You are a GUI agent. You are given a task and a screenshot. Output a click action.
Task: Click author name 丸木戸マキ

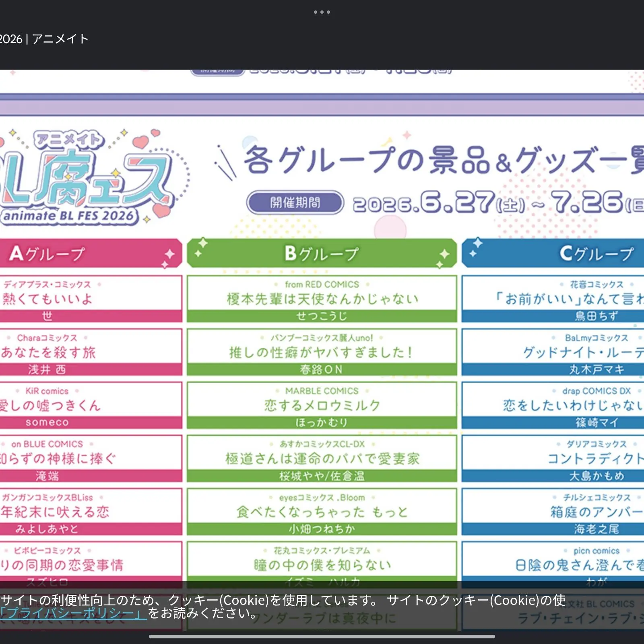point(597,369)
